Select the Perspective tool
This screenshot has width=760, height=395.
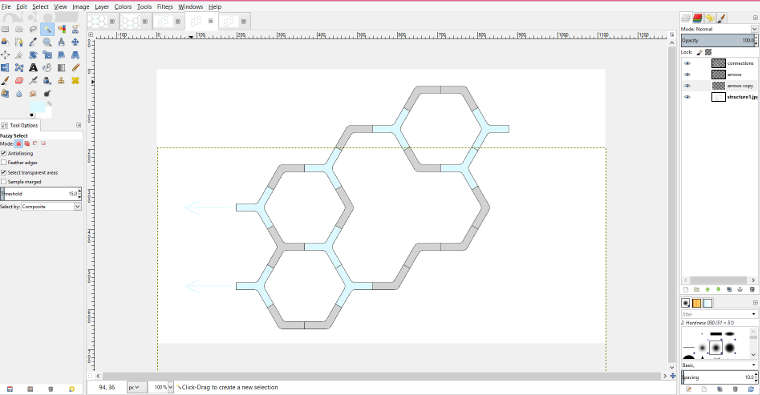coord(75,55)
